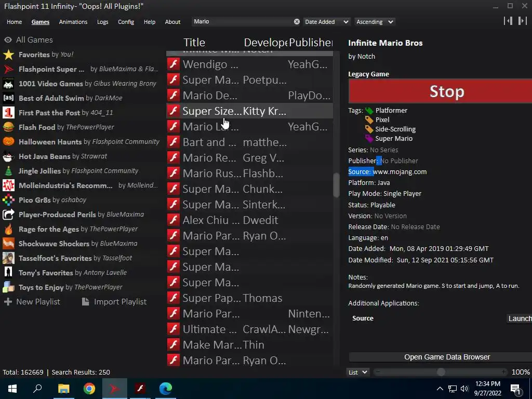
Task: Clear the Mario search with X icon
Action: (x=297, y=22)
